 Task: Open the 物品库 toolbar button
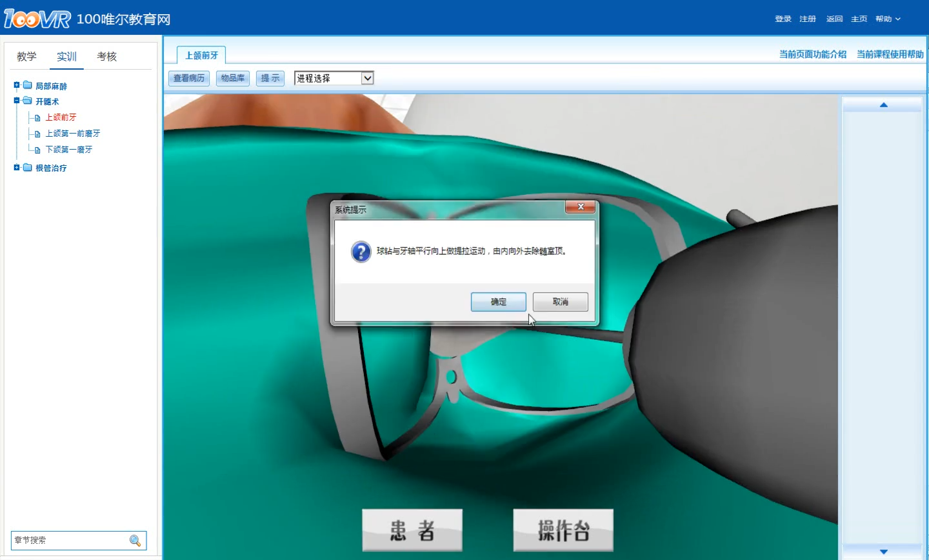[232, 78]
